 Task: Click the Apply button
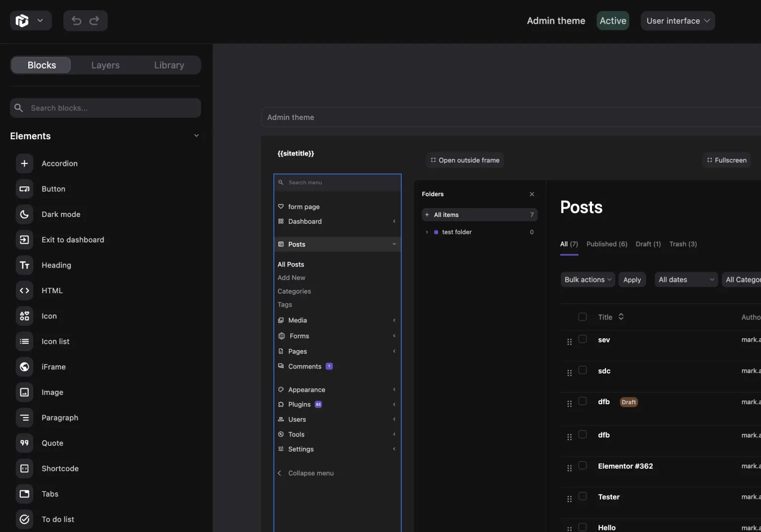pyautogui.click(x=632, y=279)
